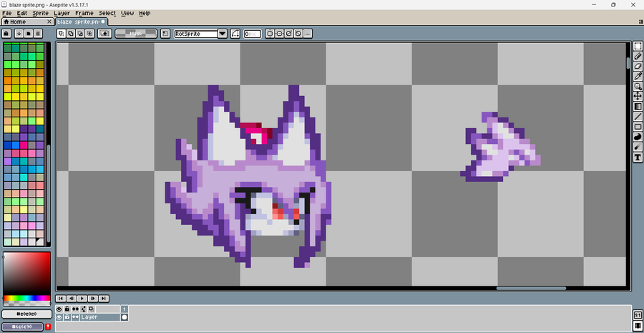The width and height of the screenshot is (644, 333).
Task: Click the sort palette down-arrow button
Action: [x=19, y=33]
